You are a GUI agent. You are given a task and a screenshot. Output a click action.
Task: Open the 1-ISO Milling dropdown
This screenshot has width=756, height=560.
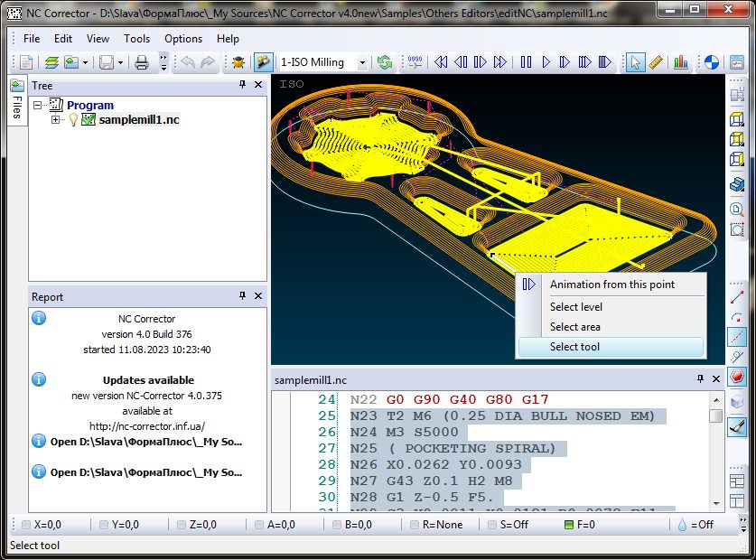click(362, 62)
